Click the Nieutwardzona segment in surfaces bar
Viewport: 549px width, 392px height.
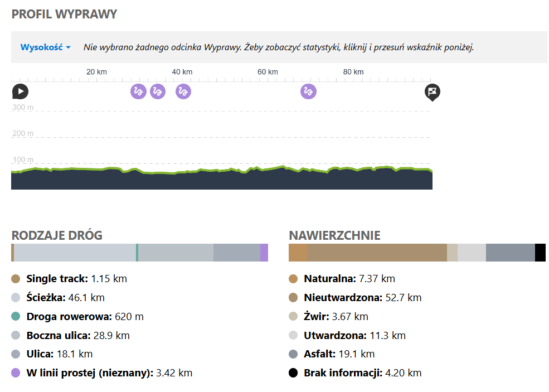click(x=377, y=252)
